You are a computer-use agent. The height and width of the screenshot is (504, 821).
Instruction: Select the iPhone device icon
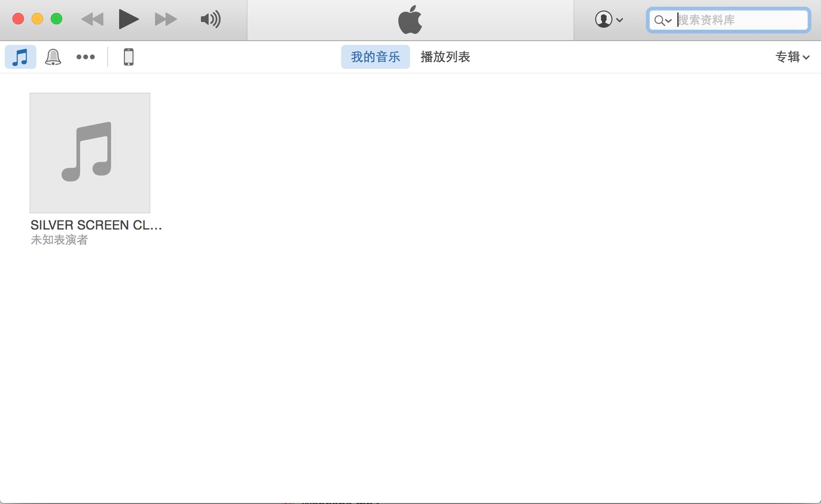[x=129, y=57]
